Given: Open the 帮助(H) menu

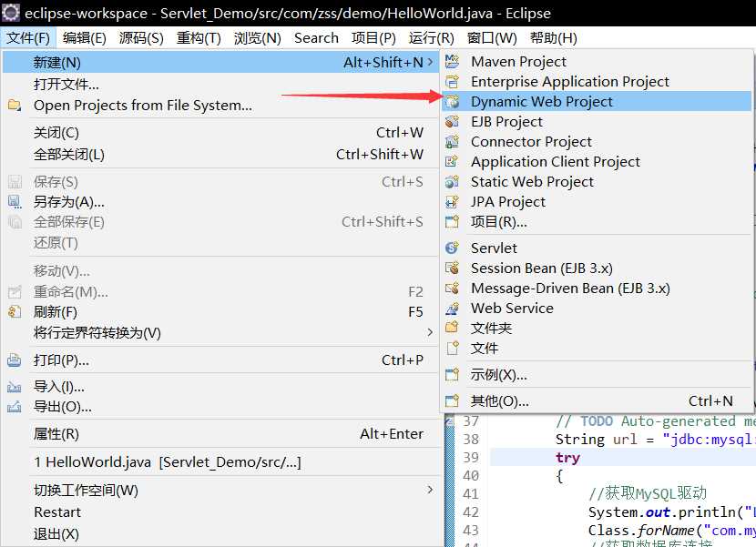Looking at the screenshot, I should coord(554,37).
